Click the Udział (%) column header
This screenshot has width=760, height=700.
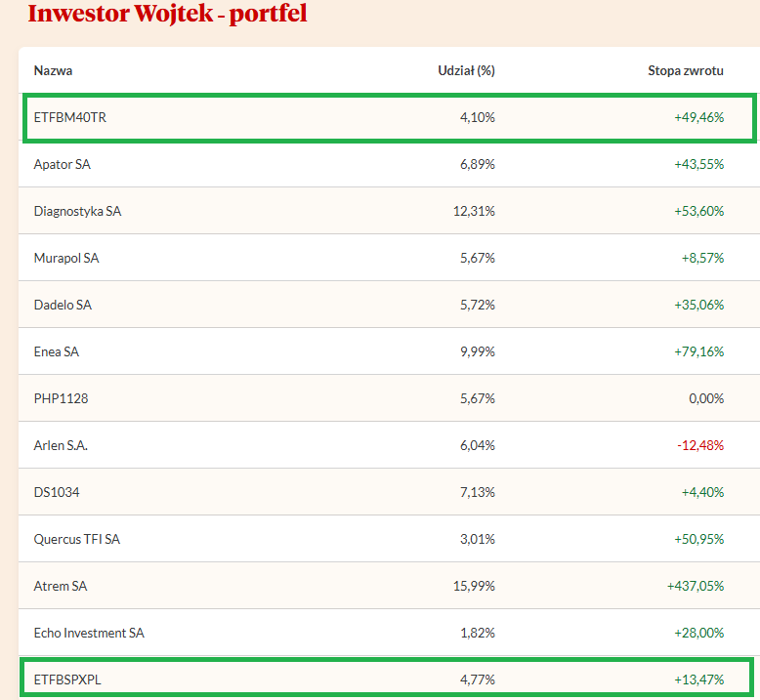[x=466, y=70]
